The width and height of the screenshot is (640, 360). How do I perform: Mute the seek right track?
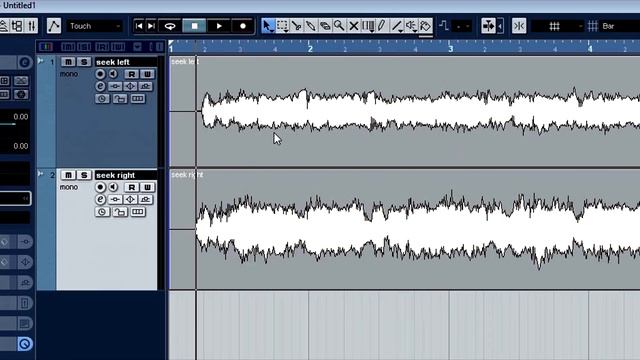click(x=68, y=175)
